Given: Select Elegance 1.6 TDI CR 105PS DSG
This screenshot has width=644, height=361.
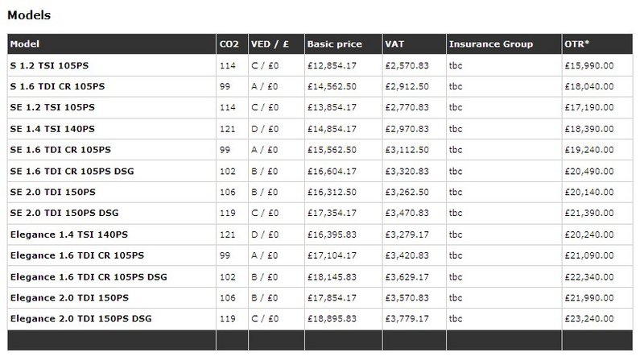Looking at the screenshot, I should coord(89,276).
